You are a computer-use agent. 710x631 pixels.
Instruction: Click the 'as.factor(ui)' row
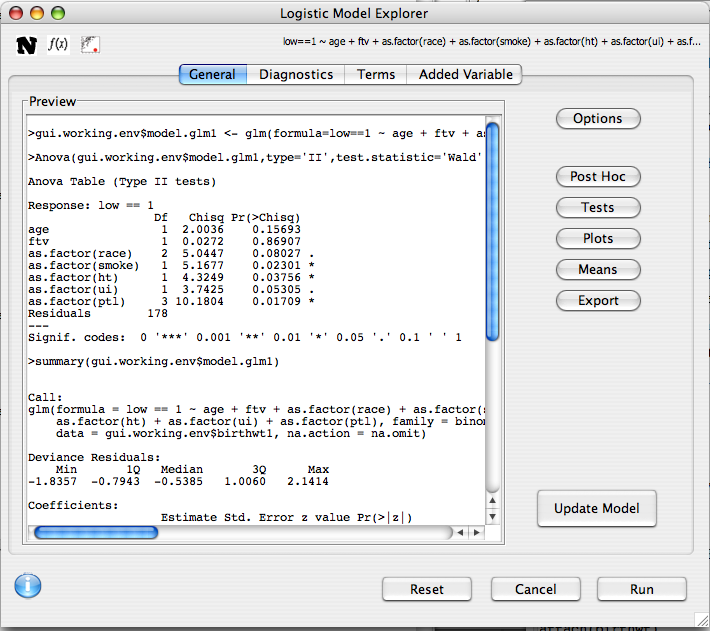point(171,289)
